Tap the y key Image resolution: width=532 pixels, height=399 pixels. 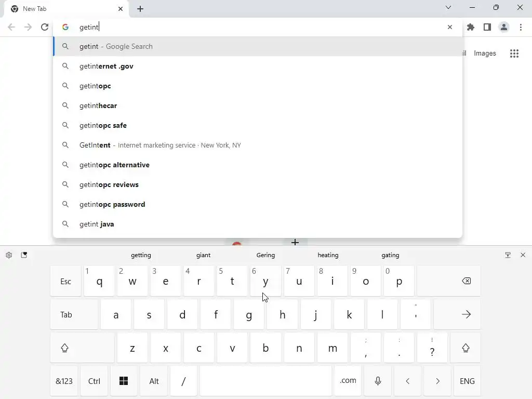265,281
